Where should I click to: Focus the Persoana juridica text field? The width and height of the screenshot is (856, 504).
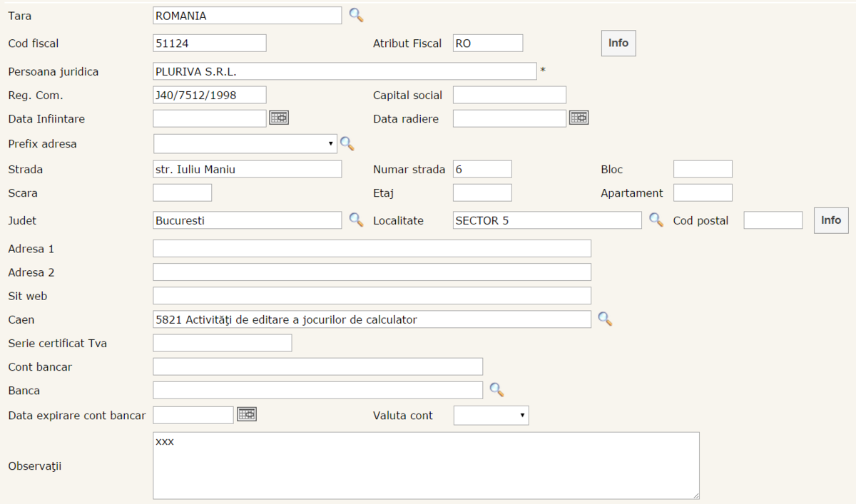click(345, 71)
